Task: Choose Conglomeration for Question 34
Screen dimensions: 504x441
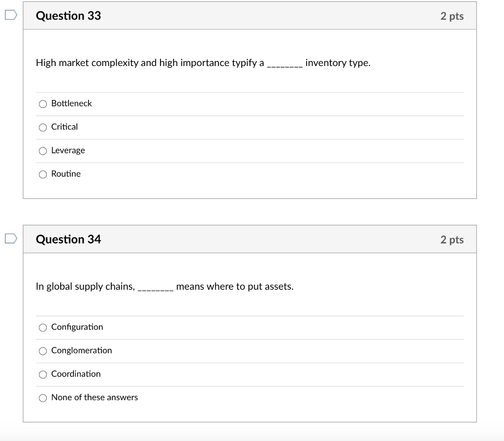Action: (43, 351)
